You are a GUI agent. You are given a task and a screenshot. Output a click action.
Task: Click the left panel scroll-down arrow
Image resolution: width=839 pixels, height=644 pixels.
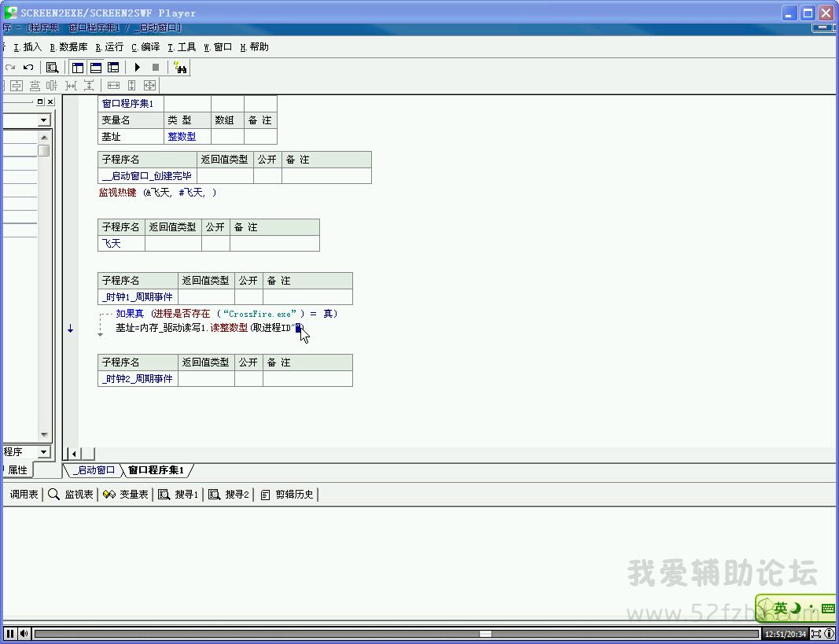point(44,435)
